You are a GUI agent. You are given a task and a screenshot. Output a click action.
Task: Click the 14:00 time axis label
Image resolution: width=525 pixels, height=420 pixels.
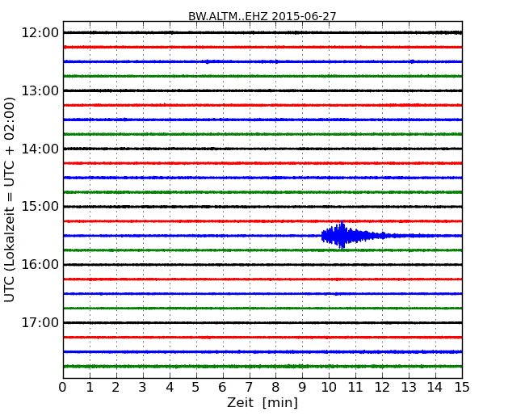[40, 149]
